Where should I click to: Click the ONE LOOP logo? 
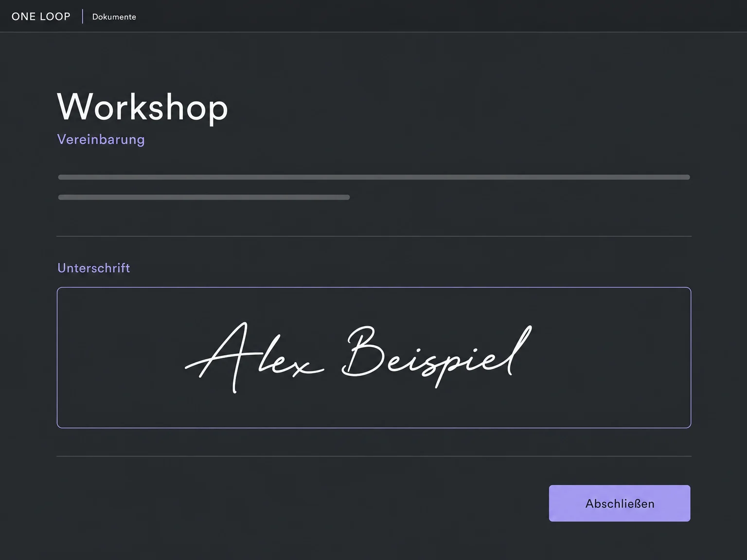click(41, 17)
